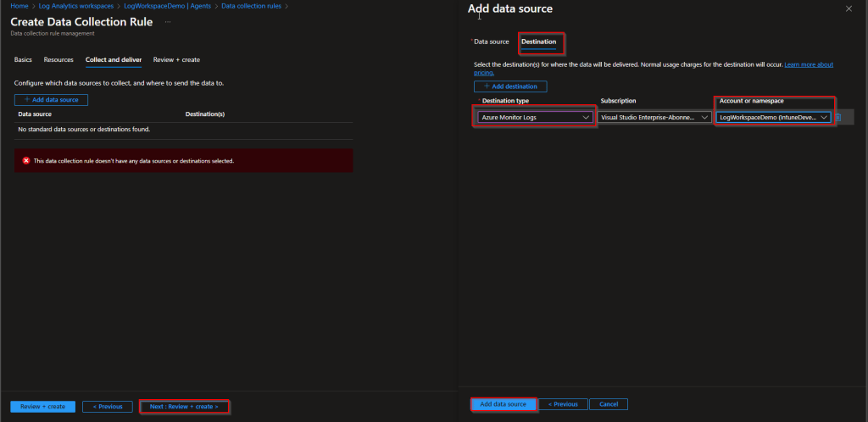This screenshot has height=422, width=868.
Task: Switch to the Data source tab
Action: tap(491, 42)
